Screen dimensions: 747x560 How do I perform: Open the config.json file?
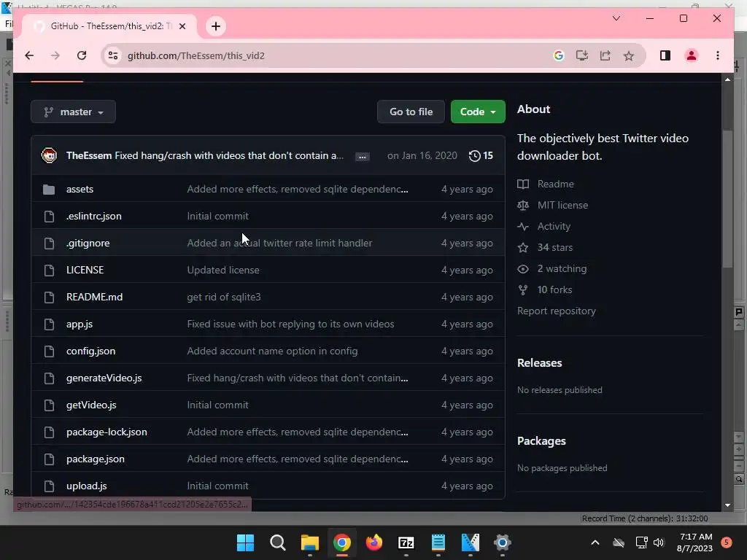pyautogui.click(x=90, y=351)
